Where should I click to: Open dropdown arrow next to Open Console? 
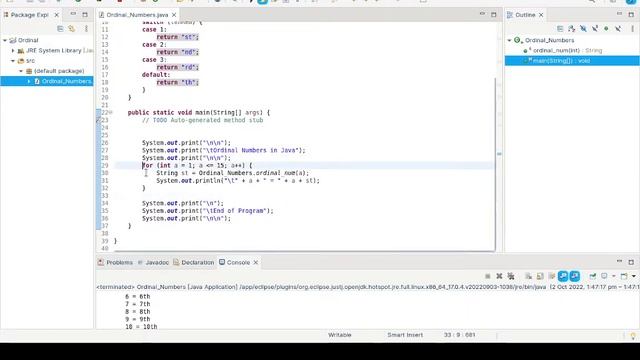(633, 276)
